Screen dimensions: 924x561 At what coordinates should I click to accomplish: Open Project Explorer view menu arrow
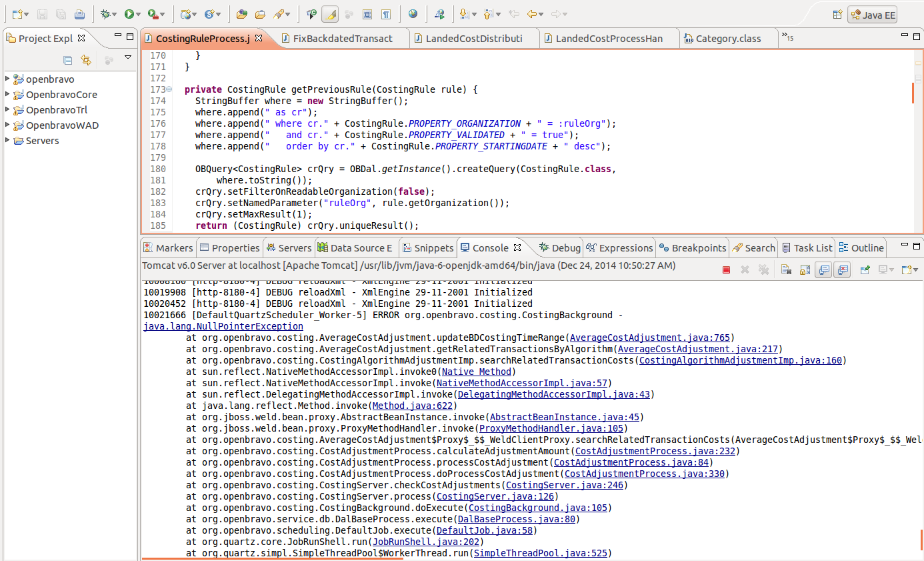pyautogui.click(x=127, y=58)
